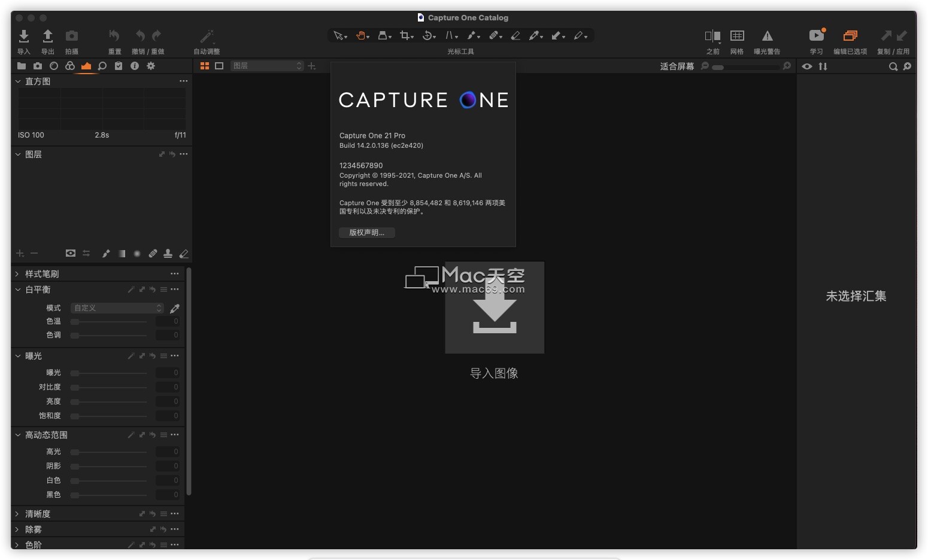
Task: Switch to single-image viewer mode
Action: [219, 66]
